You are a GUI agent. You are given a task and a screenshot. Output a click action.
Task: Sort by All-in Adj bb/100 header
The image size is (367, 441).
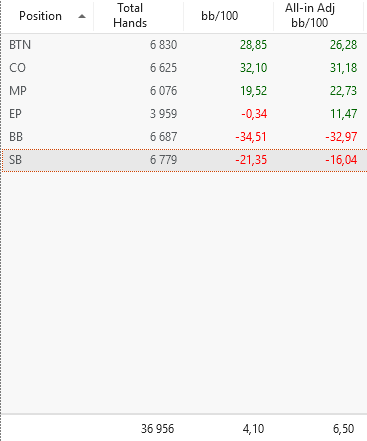pos(318,16)
